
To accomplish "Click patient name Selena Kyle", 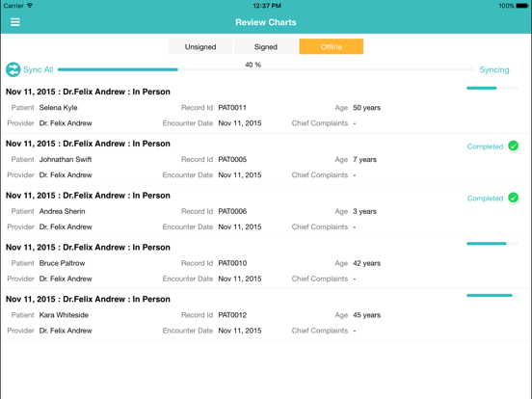I will [59, 108].
